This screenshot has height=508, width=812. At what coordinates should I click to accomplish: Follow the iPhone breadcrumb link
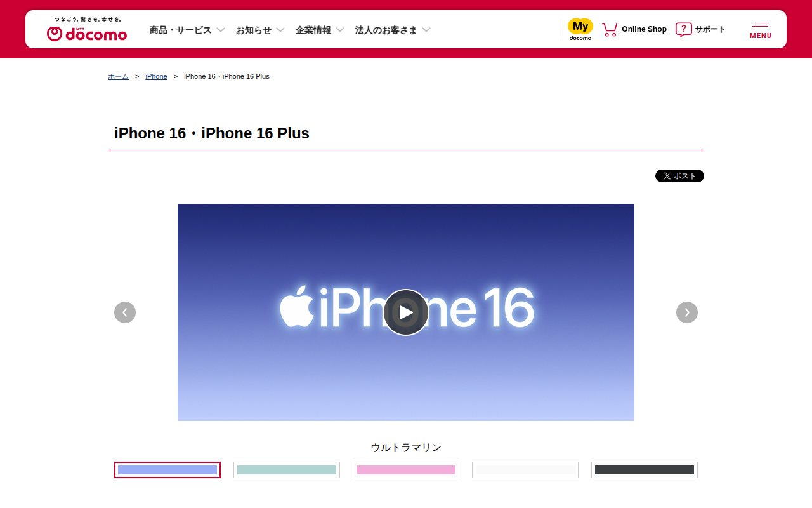[156, 76]
